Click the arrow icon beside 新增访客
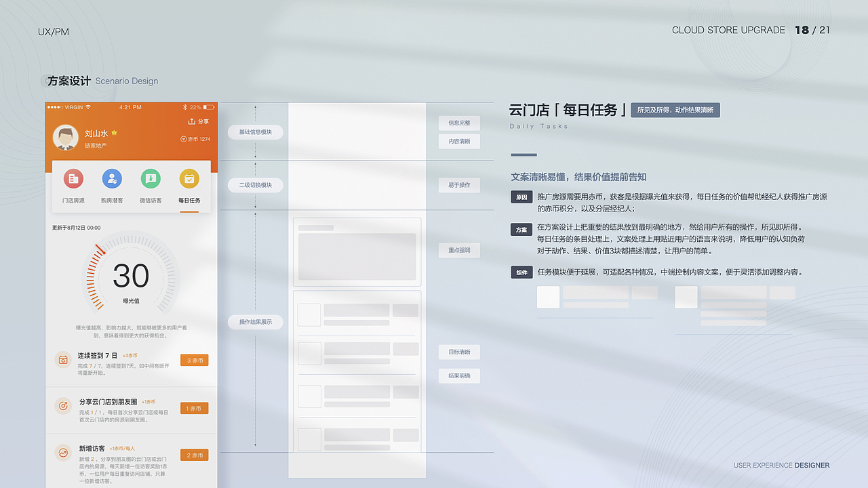Viewport: 868px width, 488px height. click(x=63, y=453)
